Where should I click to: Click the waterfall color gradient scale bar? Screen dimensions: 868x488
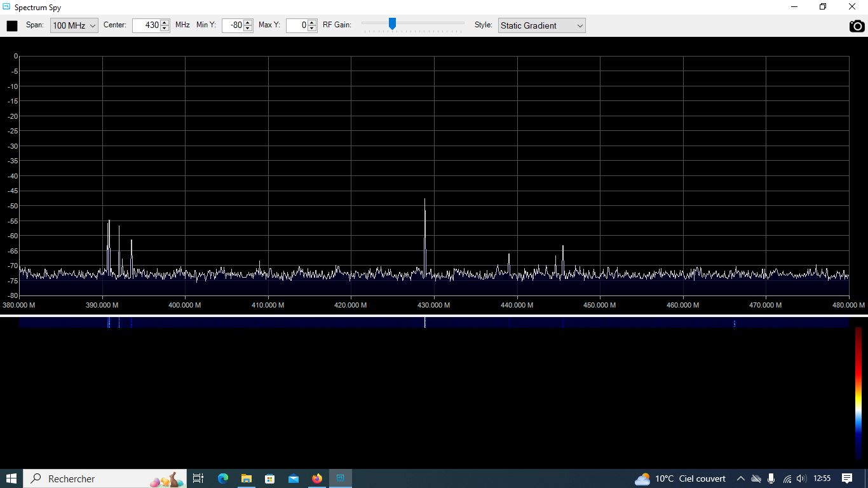[858, 393]
